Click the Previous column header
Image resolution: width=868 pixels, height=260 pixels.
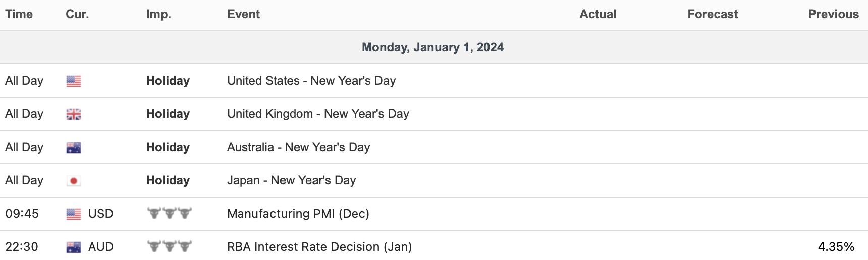pos(833,14)
